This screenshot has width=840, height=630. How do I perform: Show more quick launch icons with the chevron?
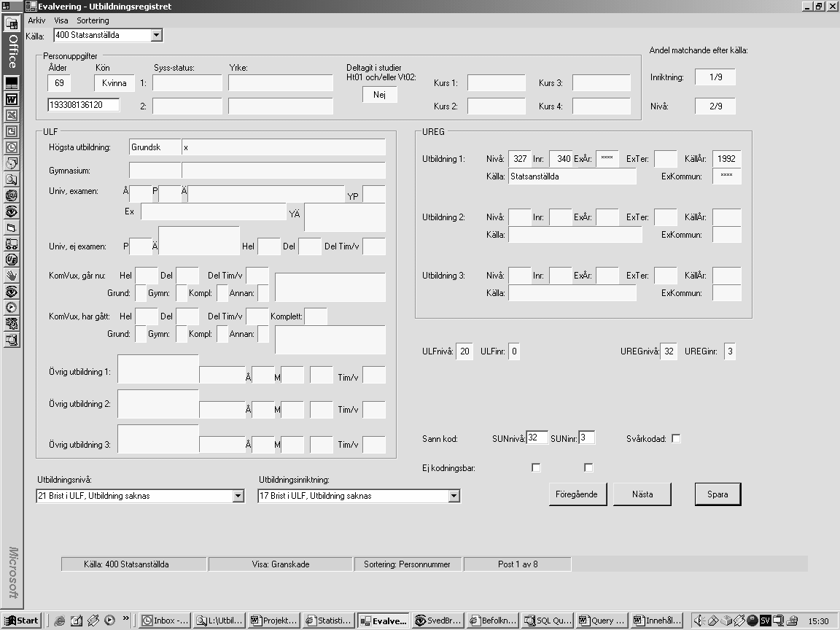point(126,618)
